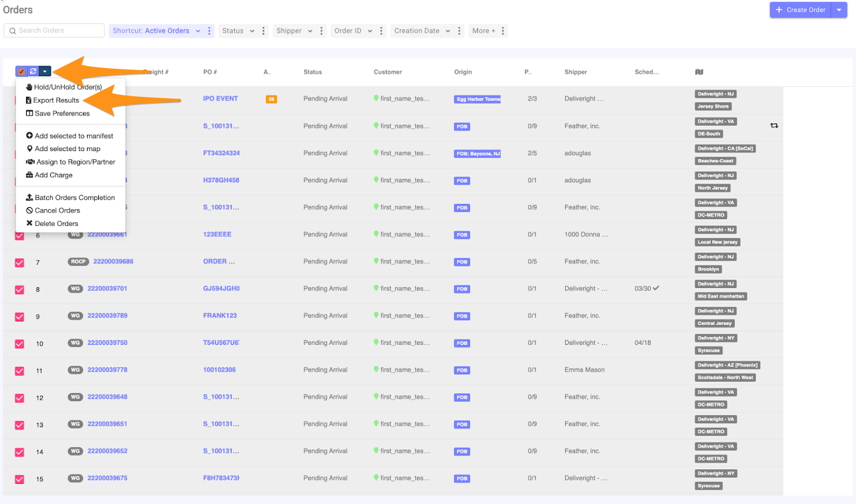
Task: Open the Shortcut: Active Orders dropdown
Action: (156, 31)
